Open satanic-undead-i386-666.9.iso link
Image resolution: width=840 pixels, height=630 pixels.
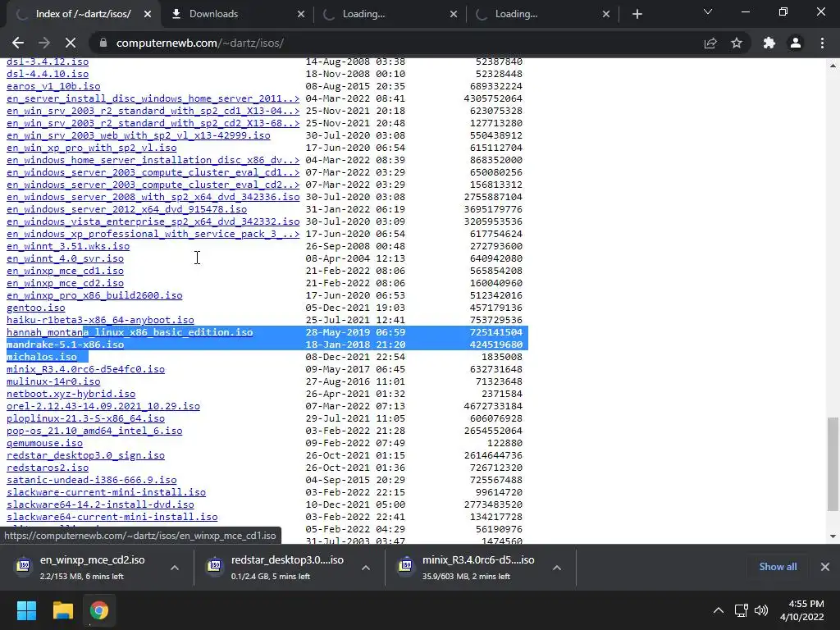coord(92,480)
